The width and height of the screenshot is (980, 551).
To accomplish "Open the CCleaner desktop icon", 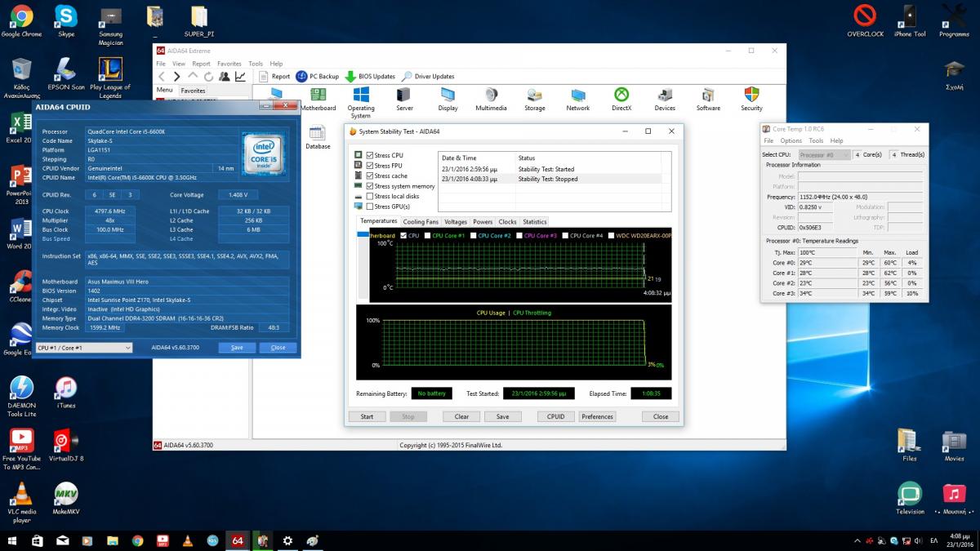I will pyautogui.click(x=21, y=288).
